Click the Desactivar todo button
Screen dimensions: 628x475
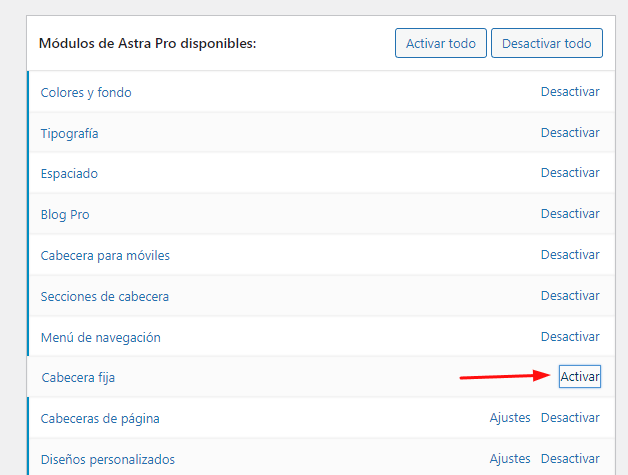(x=547, y=43)
